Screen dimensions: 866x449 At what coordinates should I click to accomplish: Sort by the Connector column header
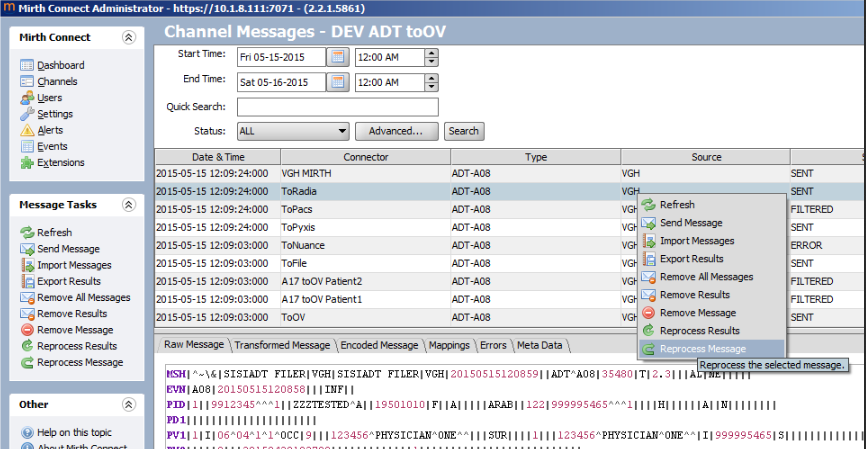point(366,157)
